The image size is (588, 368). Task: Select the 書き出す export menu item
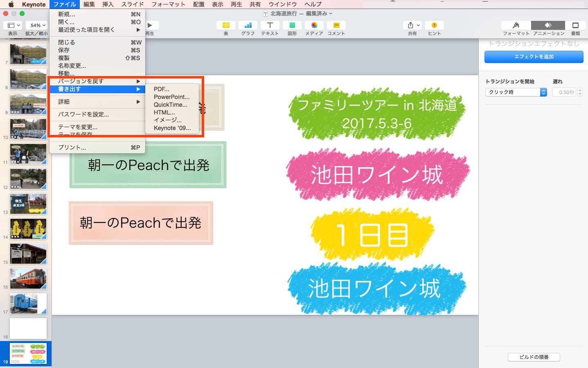[x=97, y=89]
